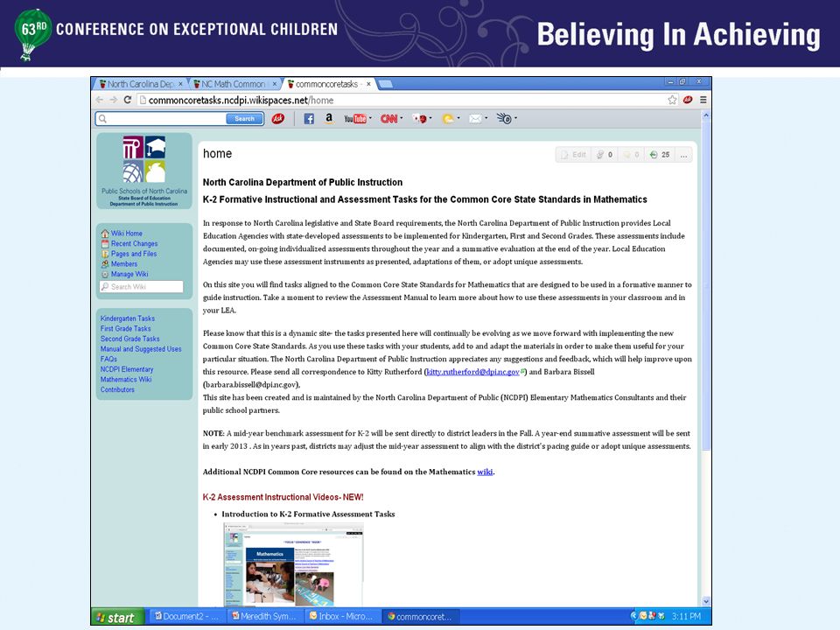Click page scrollbar up arrow
840x630 pixels.
coord(706,115)
